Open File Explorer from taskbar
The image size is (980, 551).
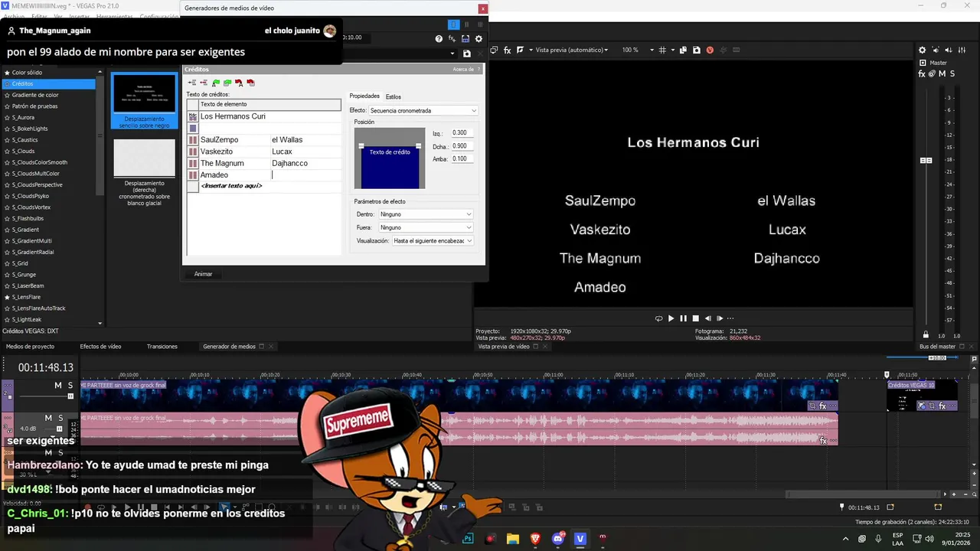point(513,539)
